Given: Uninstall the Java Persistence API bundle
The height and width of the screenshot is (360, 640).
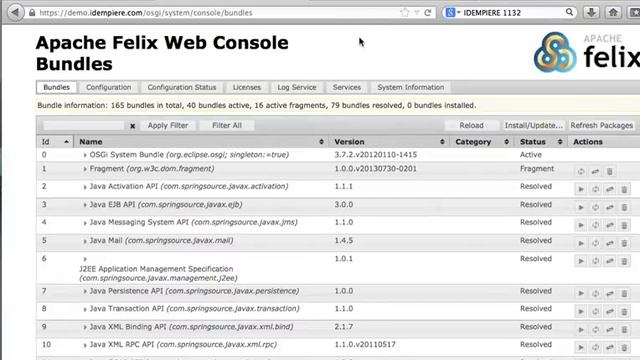Looking at the screenshot, I should [x=624, y=293].
